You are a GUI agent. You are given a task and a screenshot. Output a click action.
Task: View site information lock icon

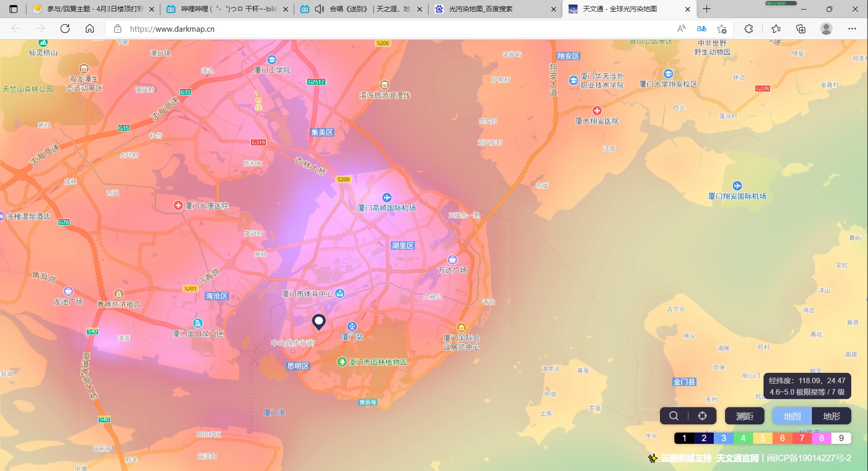[x=118, y=29]
